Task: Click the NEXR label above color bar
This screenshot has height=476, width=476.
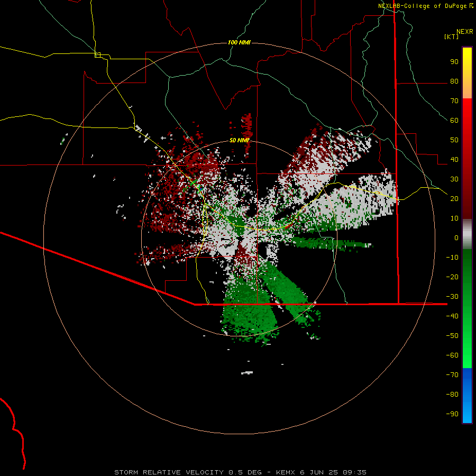Action: pyautogui.click(x=465, y=32)
